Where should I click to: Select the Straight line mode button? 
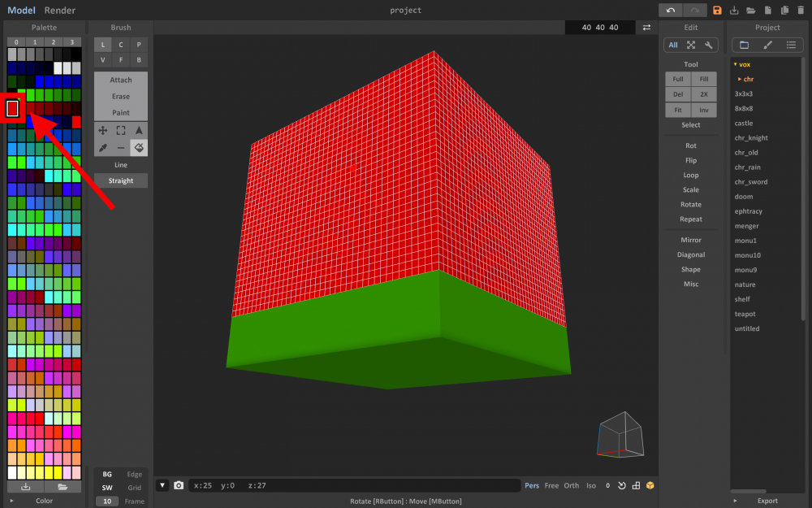pos(120,180)
